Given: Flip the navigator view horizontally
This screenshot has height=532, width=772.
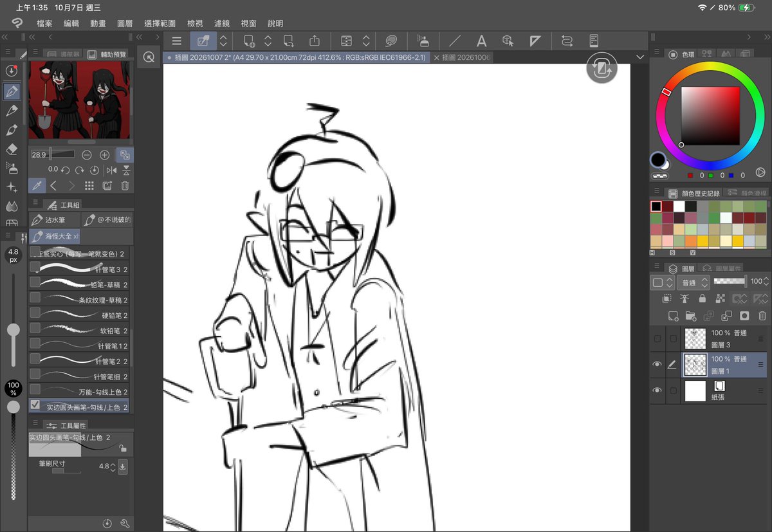Looking at the screenshot, I should pyautogui.click(x=112, y=170).
